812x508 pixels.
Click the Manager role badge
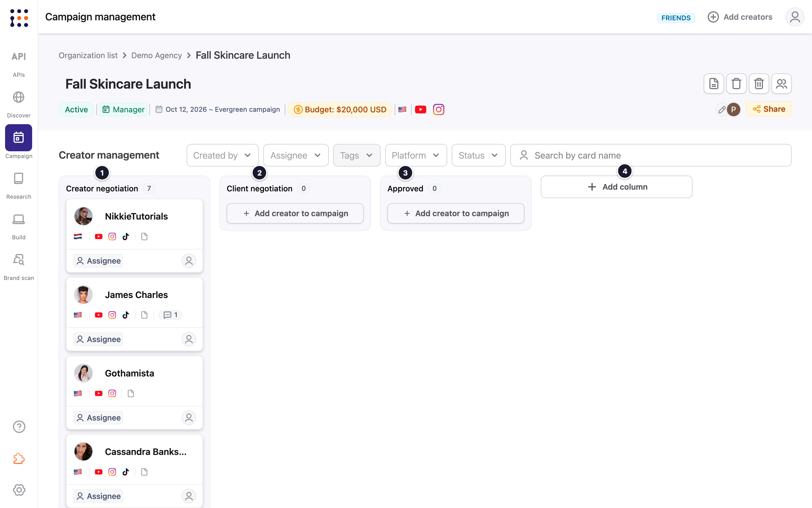coord(123,110)
